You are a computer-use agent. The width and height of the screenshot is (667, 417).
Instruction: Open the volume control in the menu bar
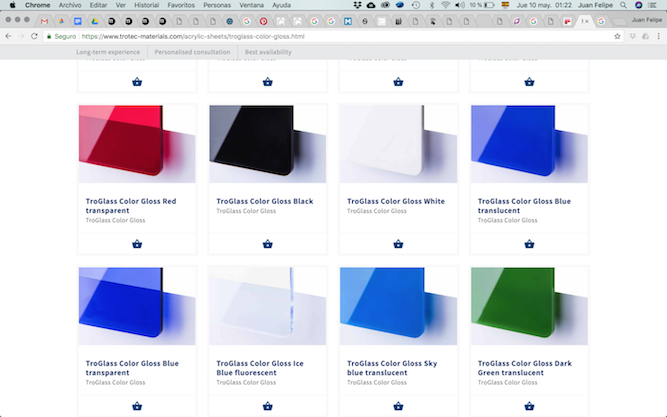460,5
